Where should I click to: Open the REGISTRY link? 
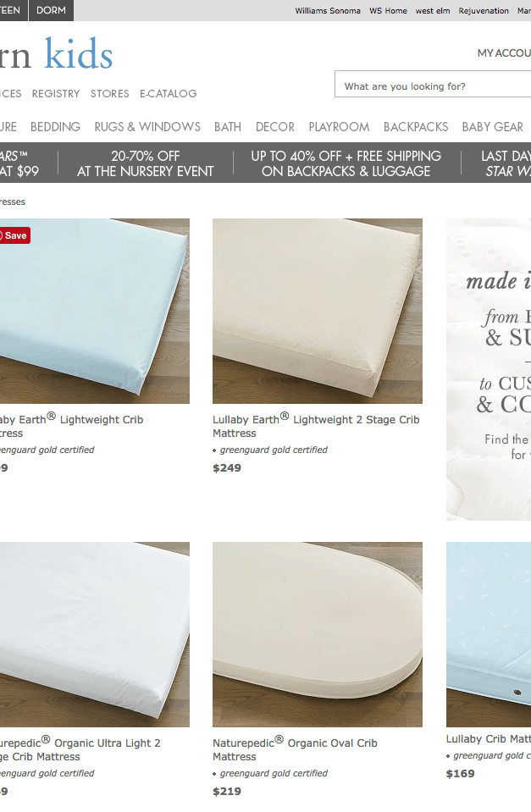[x=56, y=94]
